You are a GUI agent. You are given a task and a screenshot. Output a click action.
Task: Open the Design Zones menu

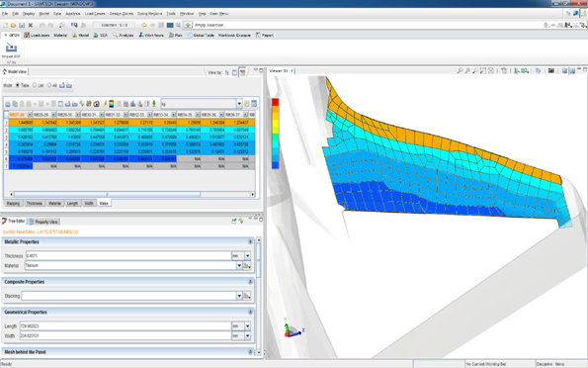tap(122, 14)
